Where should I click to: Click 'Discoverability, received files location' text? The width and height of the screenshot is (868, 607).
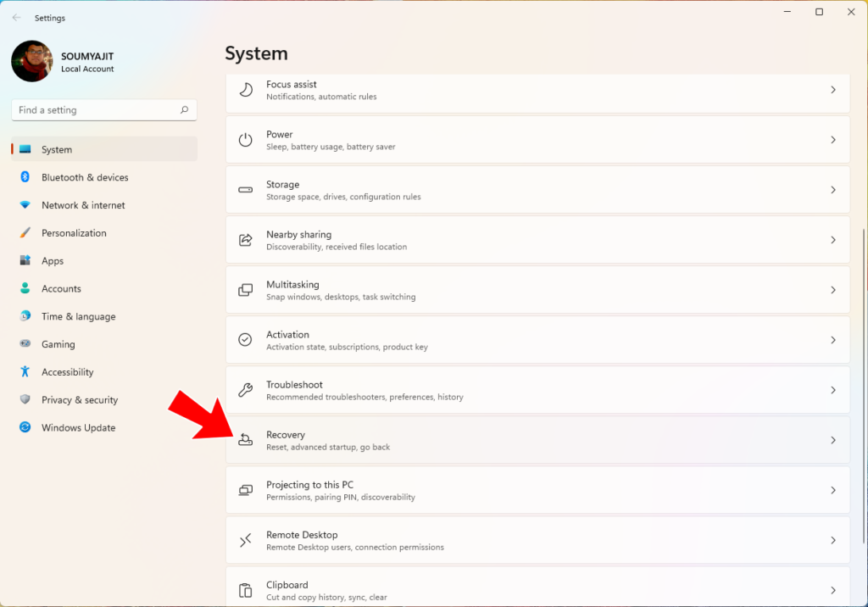pyautogui.click(x=337, y=247)
